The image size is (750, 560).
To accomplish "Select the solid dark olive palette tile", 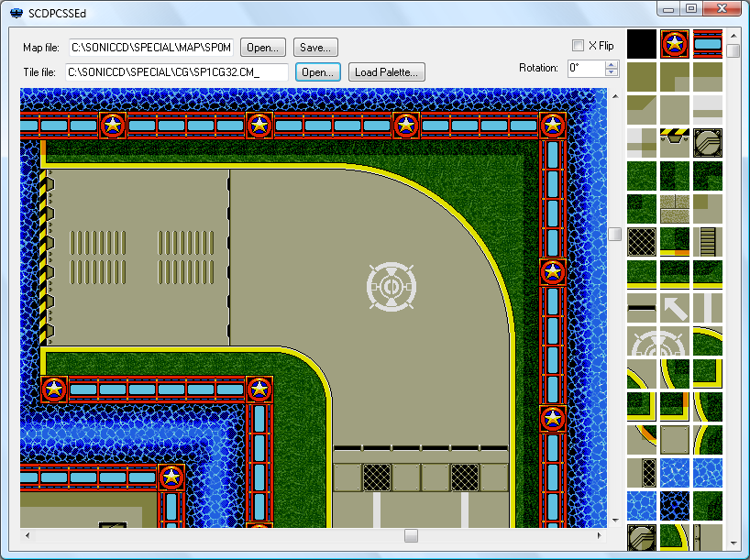I will [x=642, y=77].
